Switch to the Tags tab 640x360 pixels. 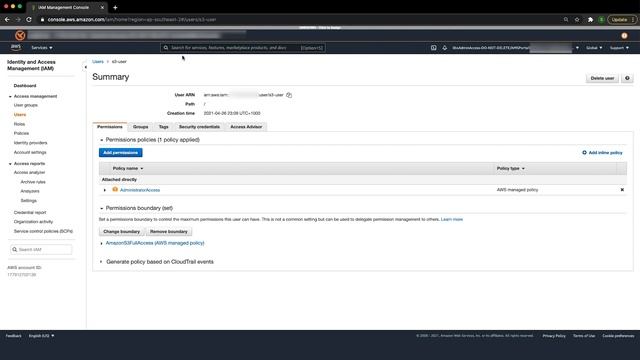tap(163, 127)
